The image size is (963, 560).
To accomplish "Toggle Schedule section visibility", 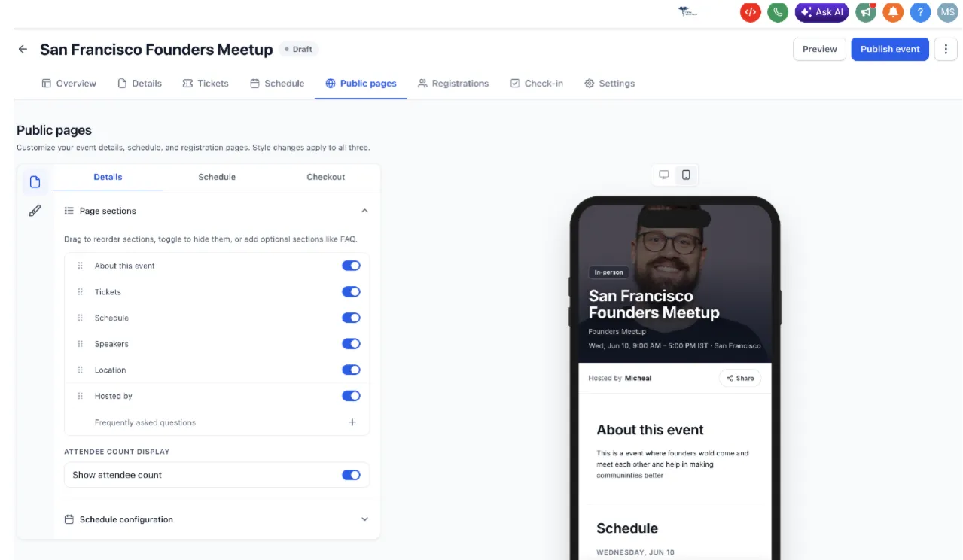I will pos(351,318).
